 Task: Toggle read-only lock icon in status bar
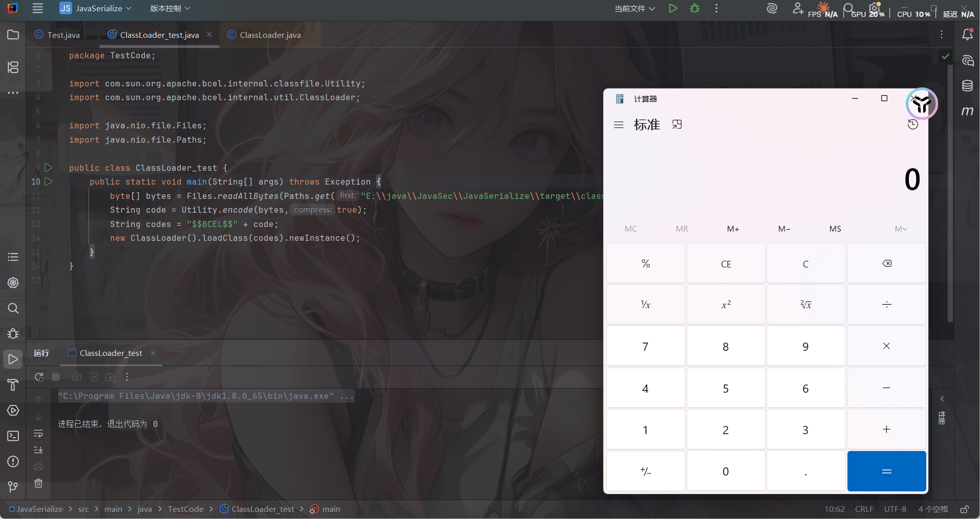[964, 509]
